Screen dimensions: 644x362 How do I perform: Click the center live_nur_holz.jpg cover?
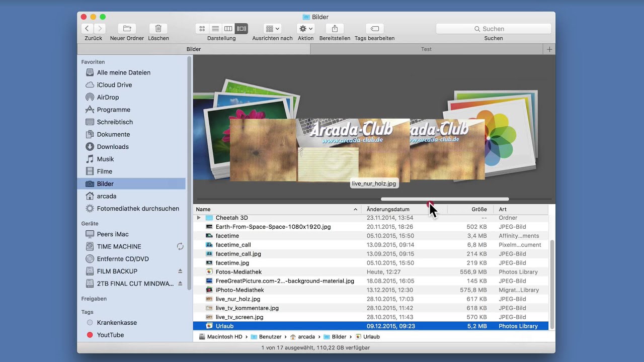[353, 150]
